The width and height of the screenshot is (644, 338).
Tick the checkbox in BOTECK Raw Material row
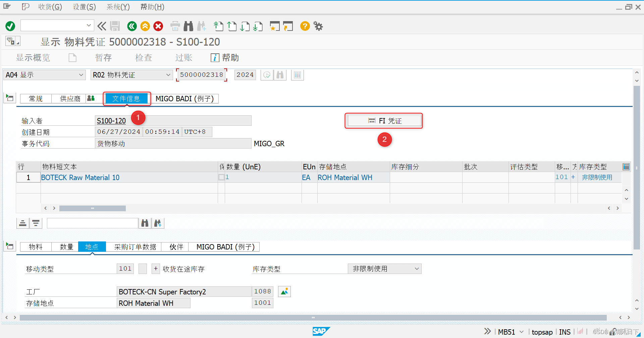221,177
